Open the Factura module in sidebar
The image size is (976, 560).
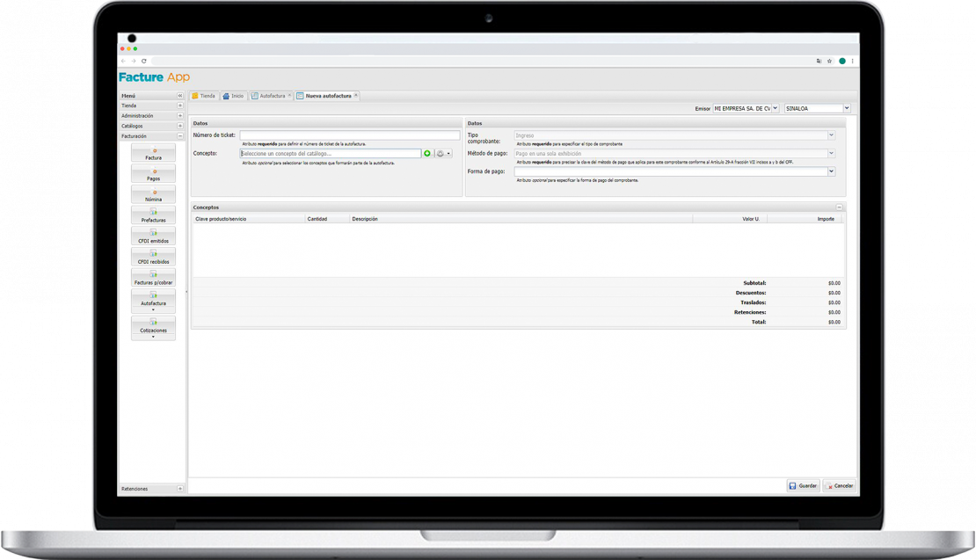(153, 153)
